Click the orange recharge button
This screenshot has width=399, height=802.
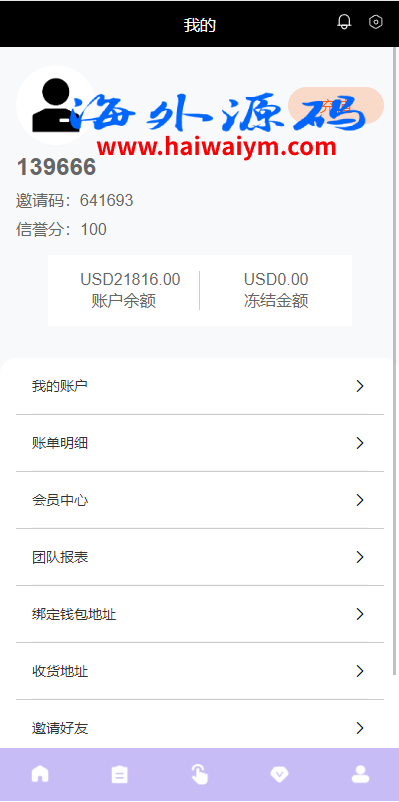(x=336, y=106)
